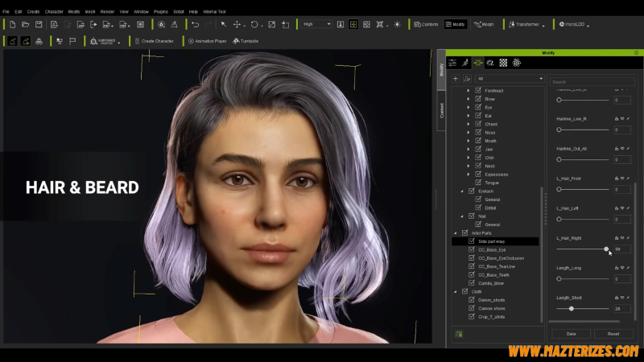Expand the Expressions tree node

(469, 174)
